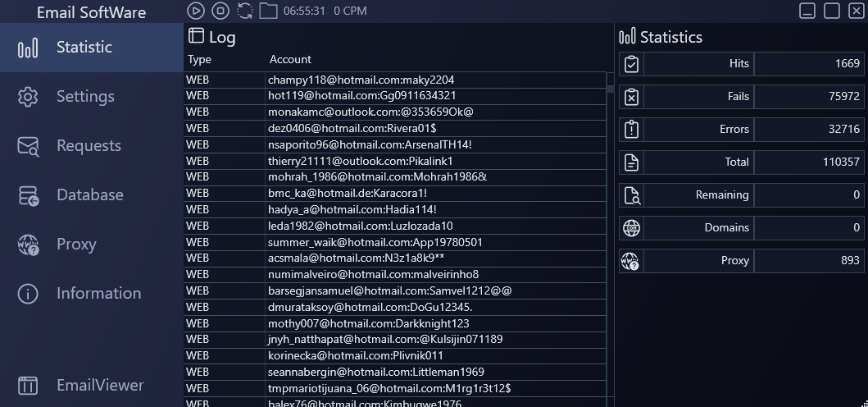
Task: Click the Remaining document search icon
Action: (x=631, y=195)
